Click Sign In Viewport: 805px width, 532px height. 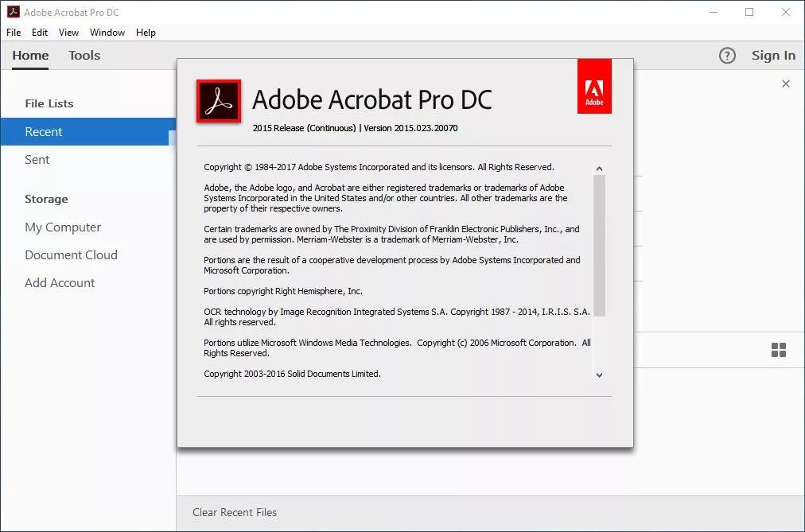point(773,56)
